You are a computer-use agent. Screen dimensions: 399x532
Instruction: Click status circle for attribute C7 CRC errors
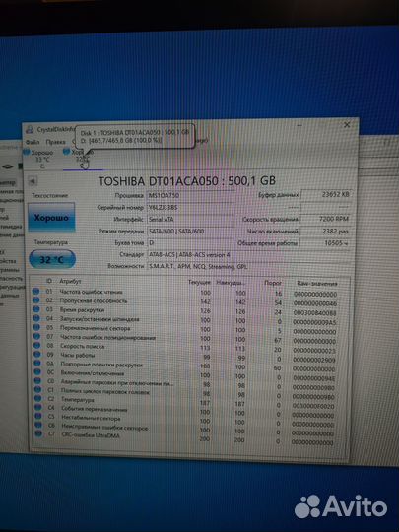pyautogui.click(x=38, y=433)
